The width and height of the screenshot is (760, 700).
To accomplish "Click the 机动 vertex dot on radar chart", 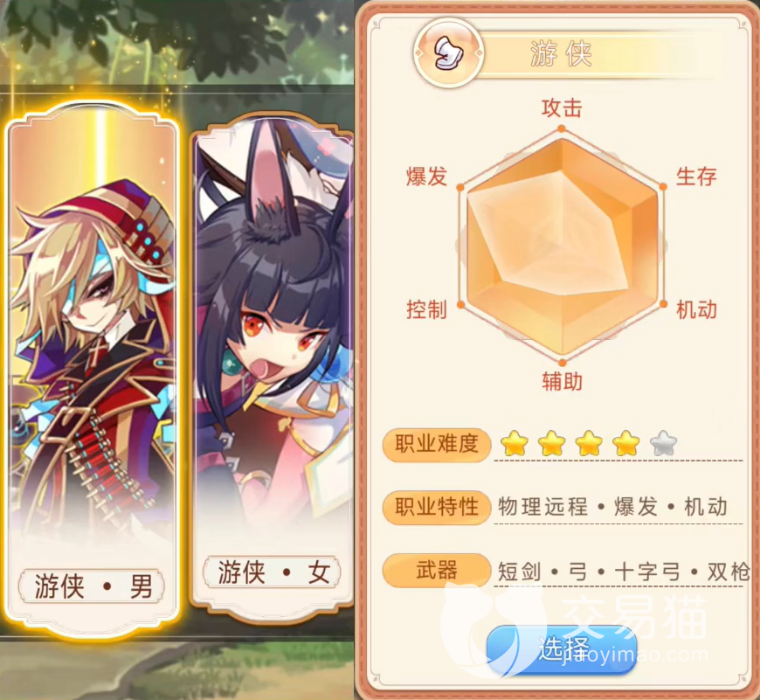I will (663, 304).
